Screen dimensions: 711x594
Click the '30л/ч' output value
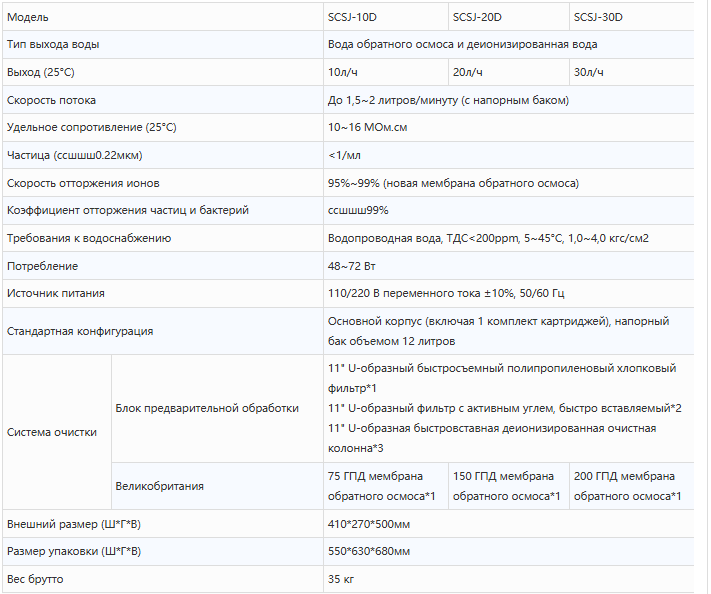(x=588, y=72)
